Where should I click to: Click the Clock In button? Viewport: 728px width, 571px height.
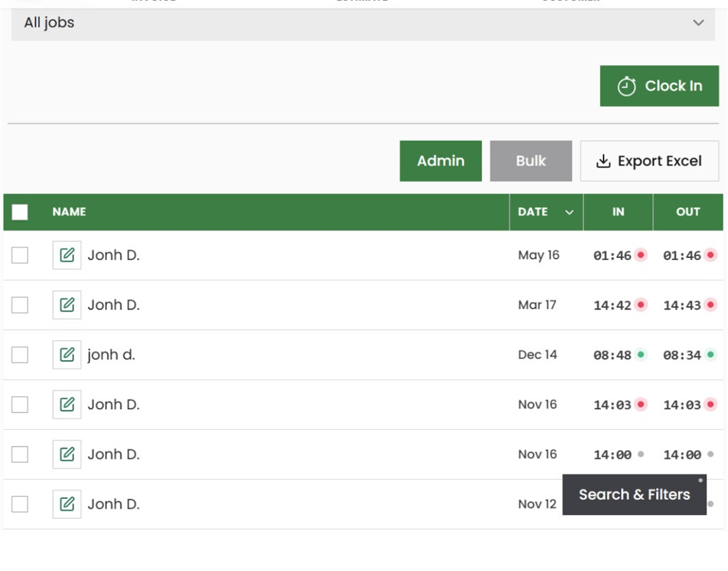click(x=659, y=86)
